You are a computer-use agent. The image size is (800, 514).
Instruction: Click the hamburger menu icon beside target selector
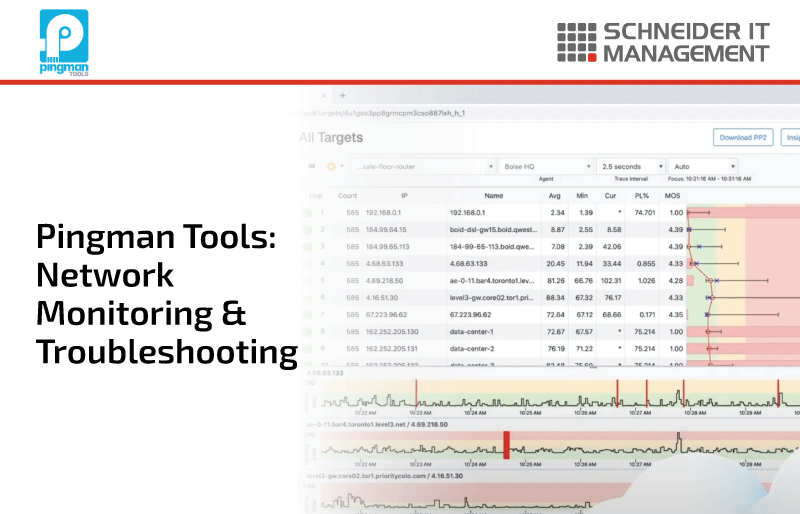312,166
